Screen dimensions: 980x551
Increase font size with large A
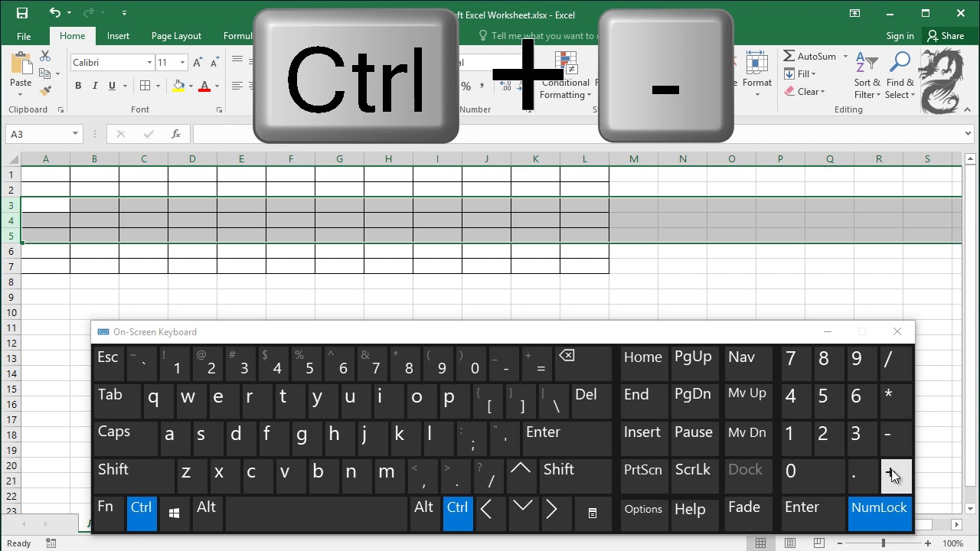[197, 63]
